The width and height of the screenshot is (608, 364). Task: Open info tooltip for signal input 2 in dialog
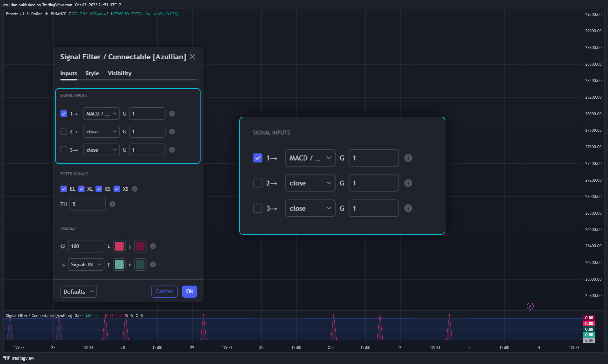coord(172,132)
